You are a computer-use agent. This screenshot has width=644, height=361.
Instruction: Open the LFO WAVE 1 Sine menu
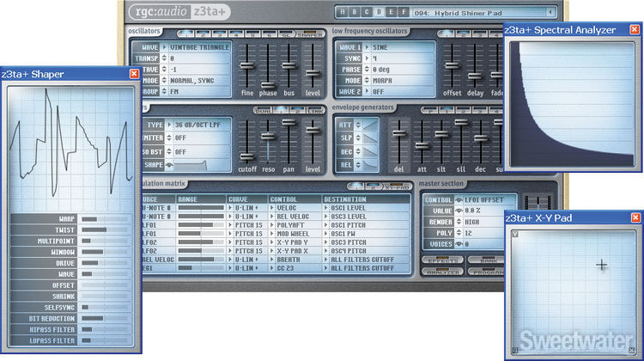368,47
